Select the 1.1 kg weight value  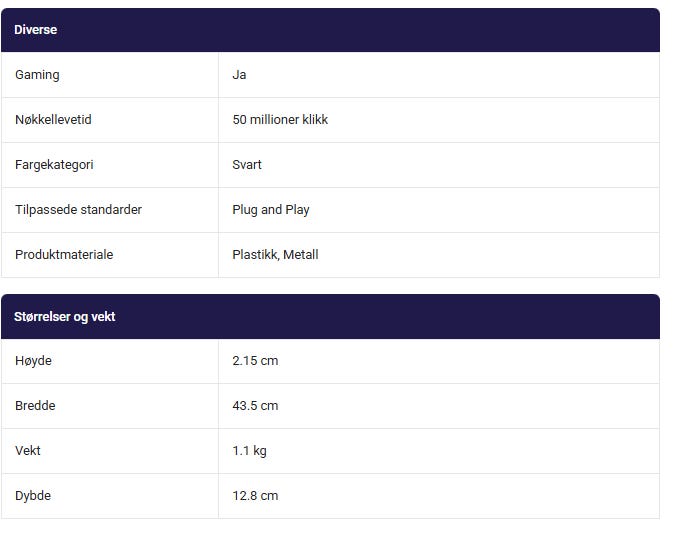click(249, 451)
